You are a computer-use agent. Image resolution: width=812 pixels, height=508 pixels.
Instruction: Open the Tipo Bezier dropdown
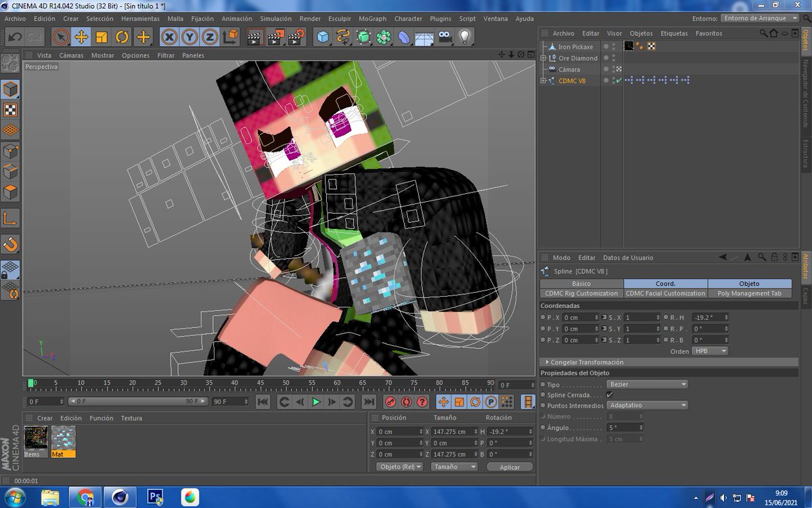tap(647, 384)
